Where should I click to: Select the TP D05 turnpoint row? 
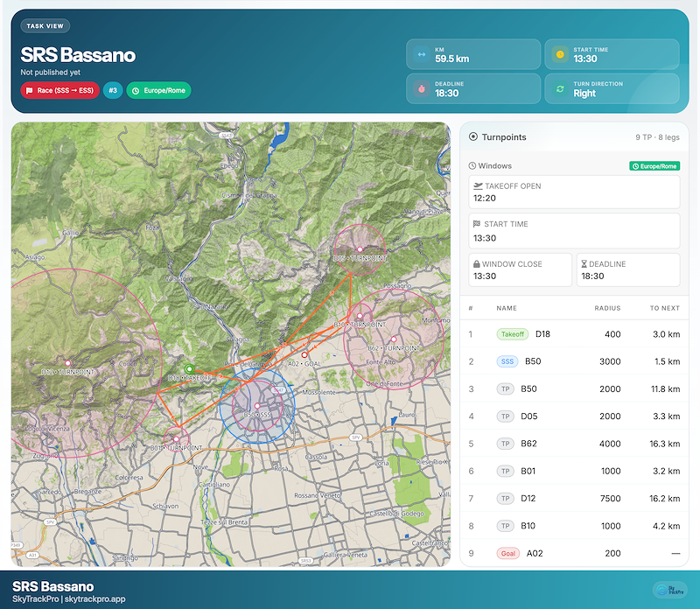coord(574,416)
